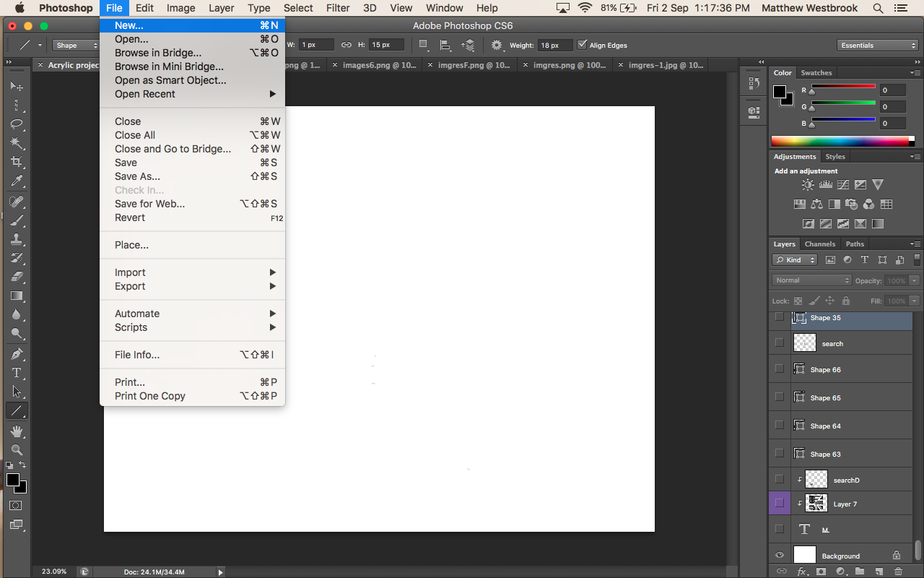Toggle Quick Mask mode icon
Screen dimensions: 924x578
[17, 506]
